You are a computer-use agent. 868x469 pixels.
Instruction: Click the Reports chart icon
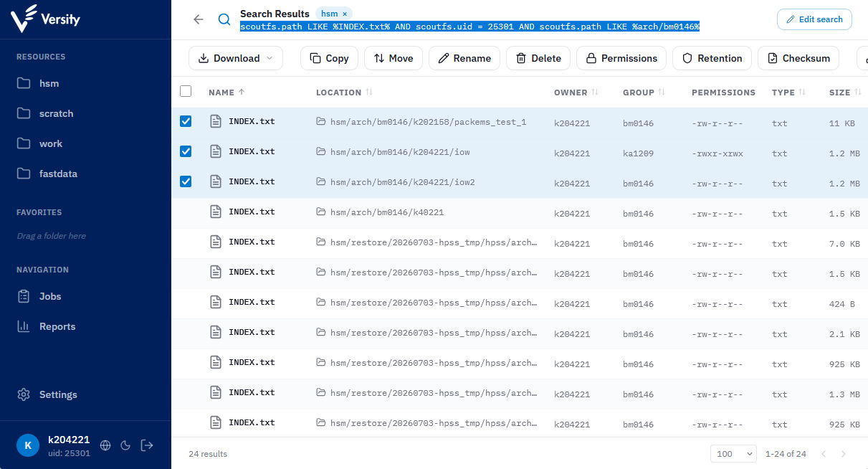[24, 326]
